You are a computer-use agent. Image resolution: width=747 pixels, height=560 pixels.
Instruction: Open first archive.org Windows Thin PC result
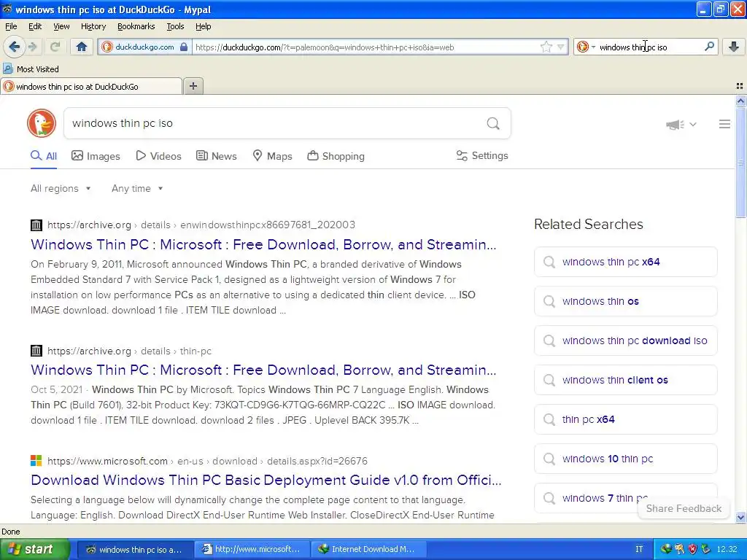click(263, 244)
